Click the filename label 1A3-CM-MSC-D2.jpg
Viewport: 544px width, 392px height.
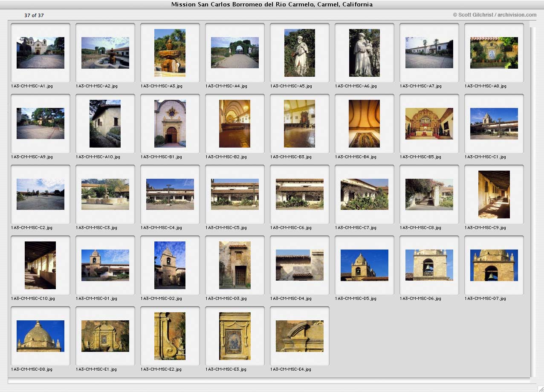[x=162, y=299]
